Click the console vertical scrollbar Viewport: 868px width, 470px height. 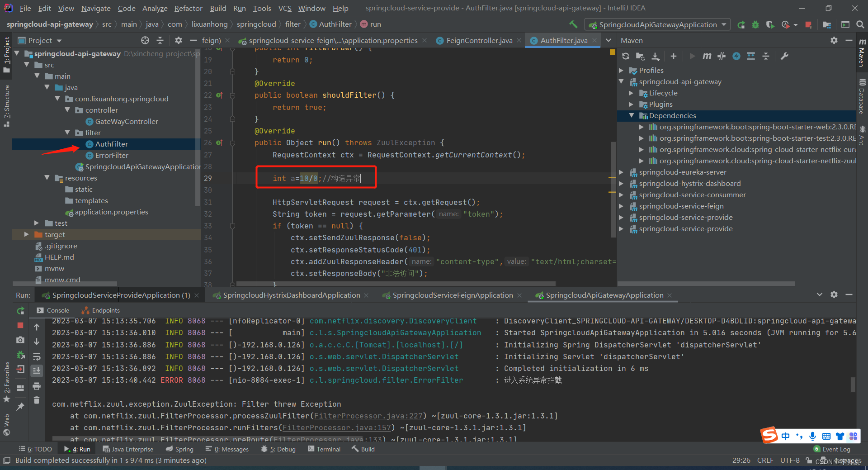click(853, 385)
